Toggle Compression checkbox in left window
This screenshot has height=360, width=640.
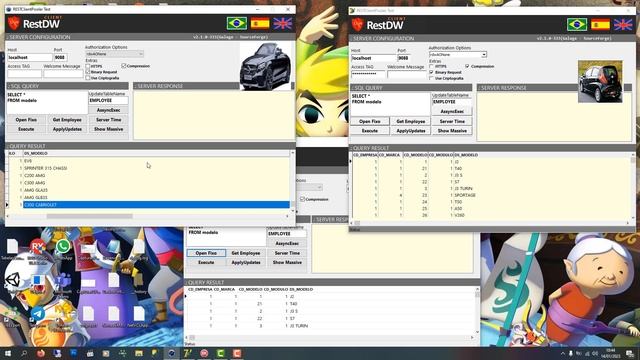pos(124,65)
